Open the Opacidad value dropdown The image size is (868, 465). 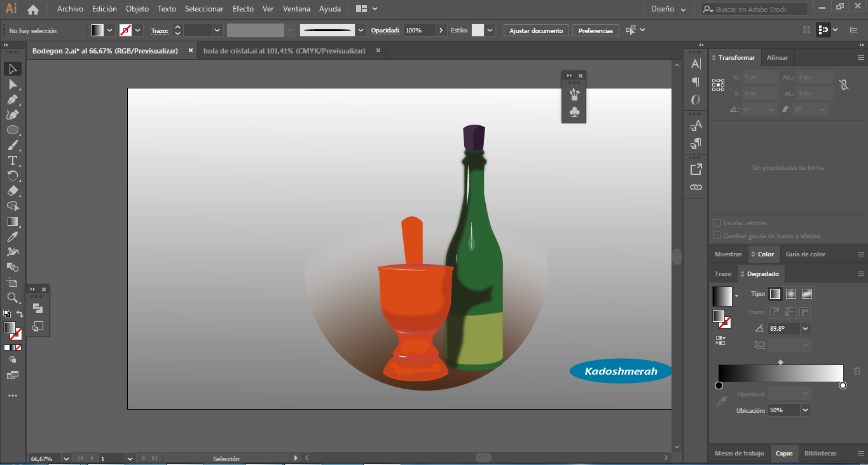coord(441,30)
